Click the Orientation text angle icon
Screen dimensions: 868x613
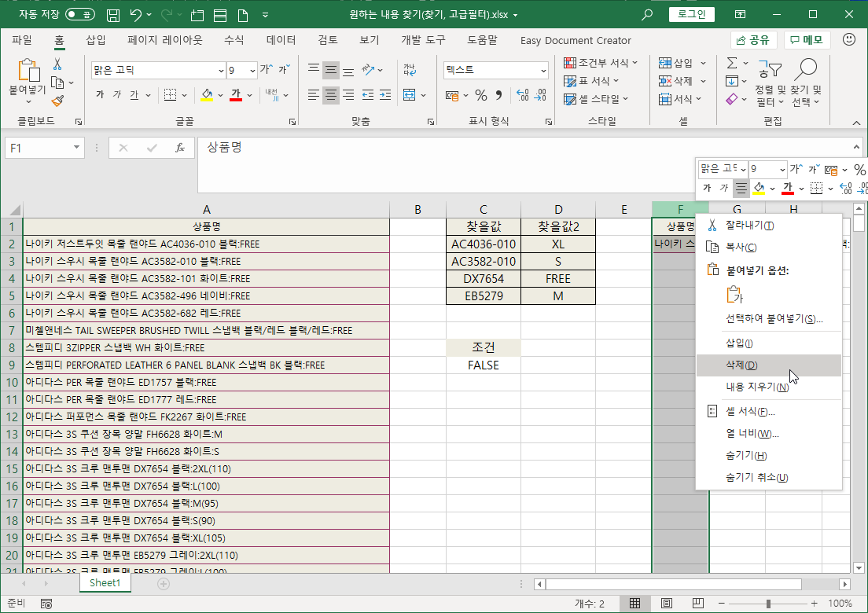[368, 70]
